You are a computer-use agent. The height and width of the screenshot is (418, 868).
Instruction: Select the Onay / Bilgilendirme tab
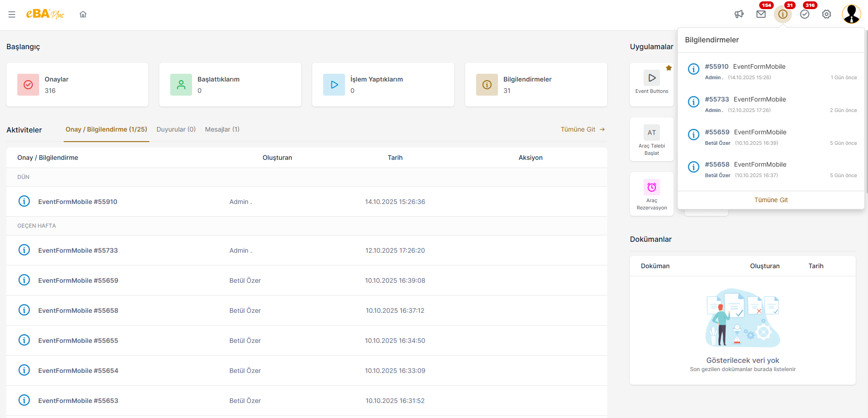pyautogui.click(x=107, y=129)
